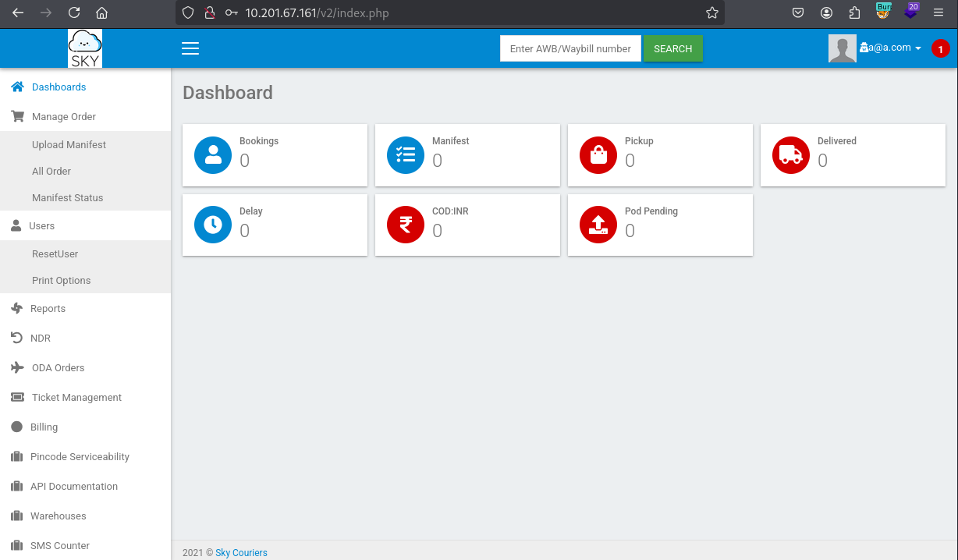
Task: Open Ticket Management section
Action: tap(85, 397)
